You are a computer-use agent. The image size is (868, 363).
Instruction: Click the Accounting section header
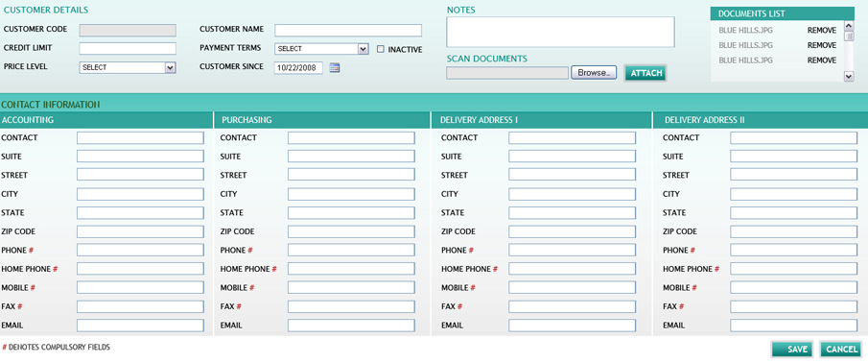106,120
